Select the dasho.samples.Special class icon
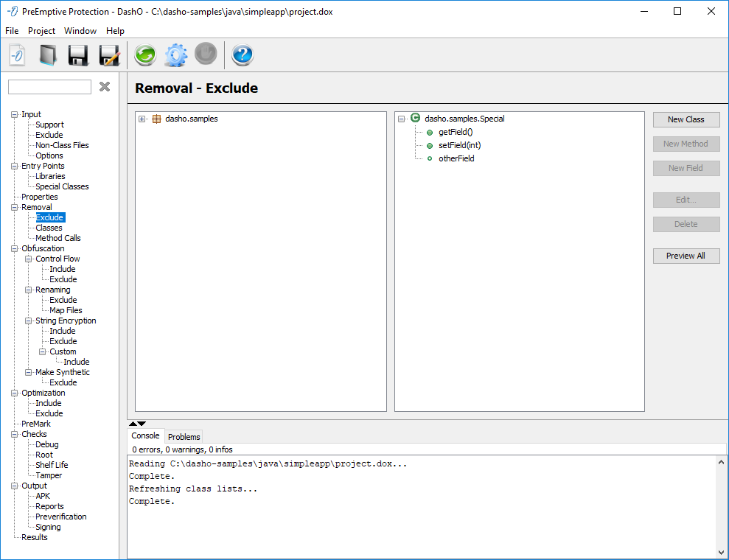729x560 pixels. pyautogui.click(x=415, y=118)
